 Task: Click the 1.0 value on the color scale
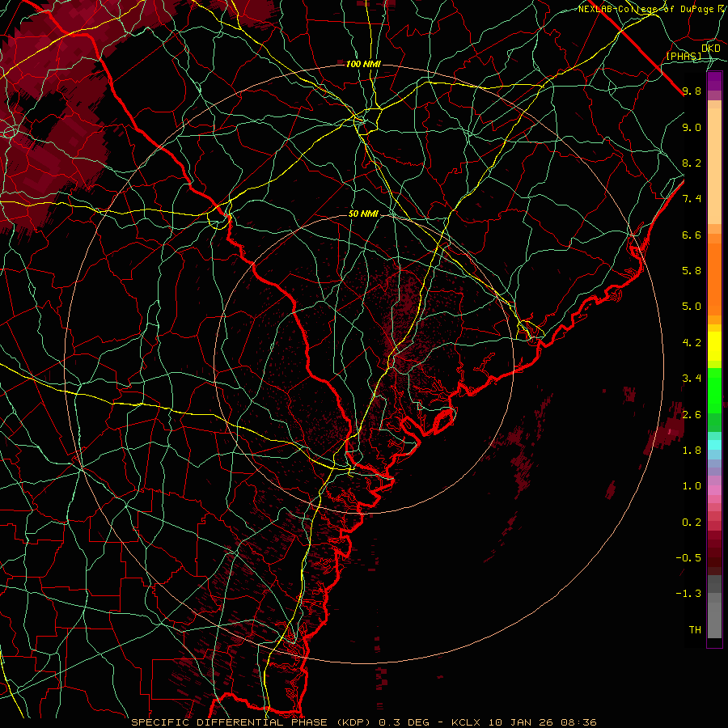click(x=692, y=486)
